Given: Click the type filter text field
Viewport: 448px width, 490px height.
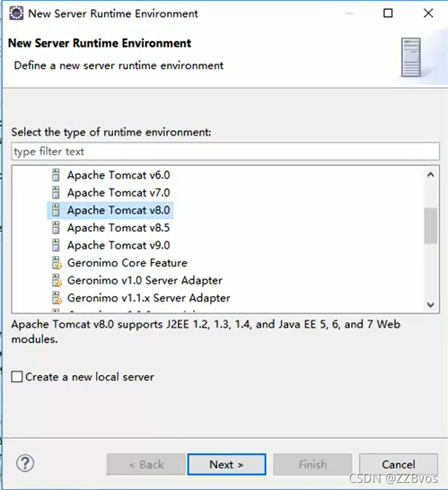Looking at the screenshot, I should [225, 151].
